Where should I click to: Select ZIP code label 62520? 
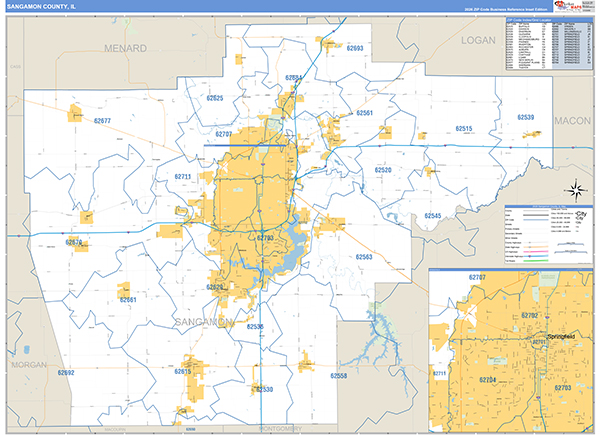383,170
